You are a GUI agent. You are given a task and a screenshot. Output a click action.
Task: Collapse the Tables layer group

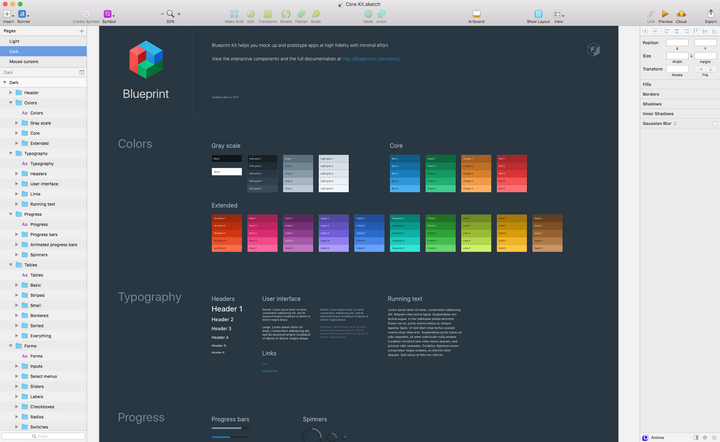pyautogui.click(x=11, y=265)
